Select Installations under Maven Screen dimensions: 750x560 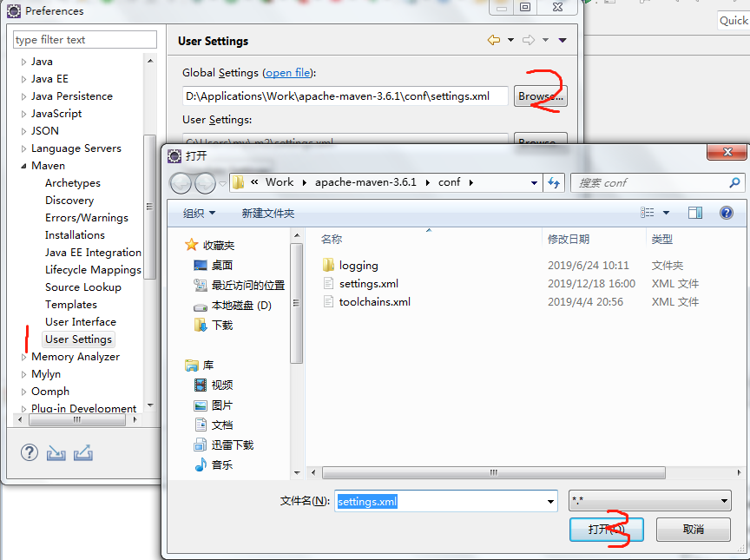75,235
